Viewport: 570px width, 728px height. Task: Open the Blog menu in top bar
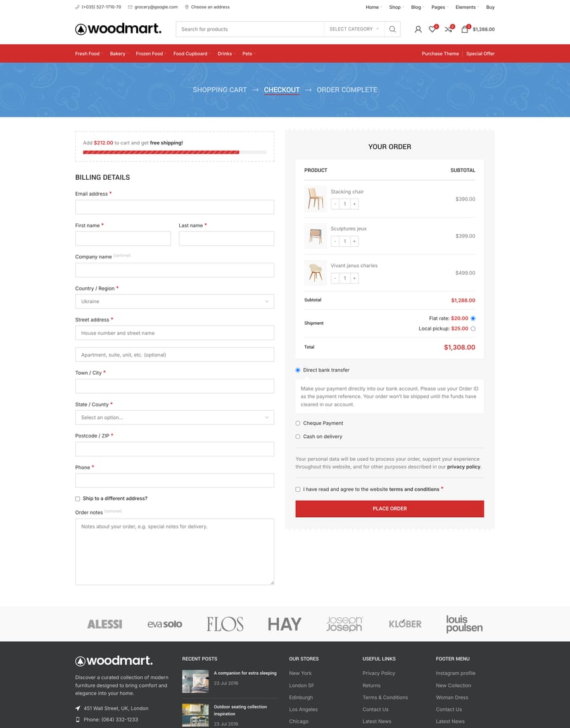click(x=417, y=8)
